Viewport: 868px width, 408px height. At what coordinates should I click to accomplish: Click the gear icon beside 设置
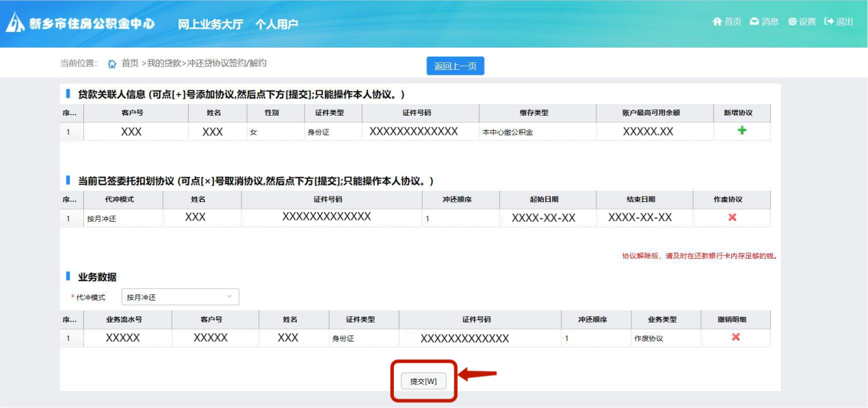point(792,22)
